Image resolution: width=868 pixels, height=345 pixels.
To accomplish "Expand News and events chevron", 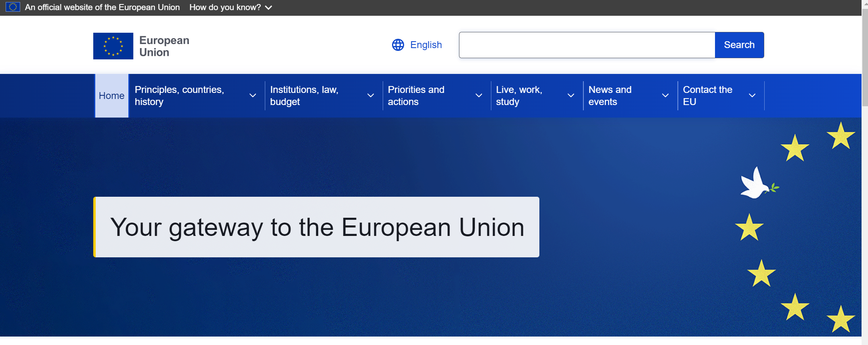I will coord(665,96).
